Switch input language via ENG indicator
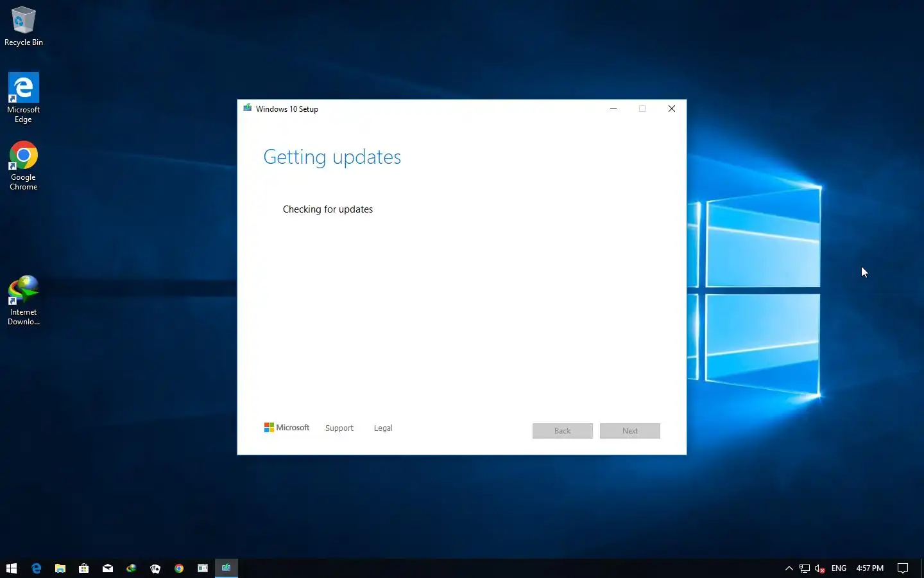 pyautogui.click(x=839, y=568)
